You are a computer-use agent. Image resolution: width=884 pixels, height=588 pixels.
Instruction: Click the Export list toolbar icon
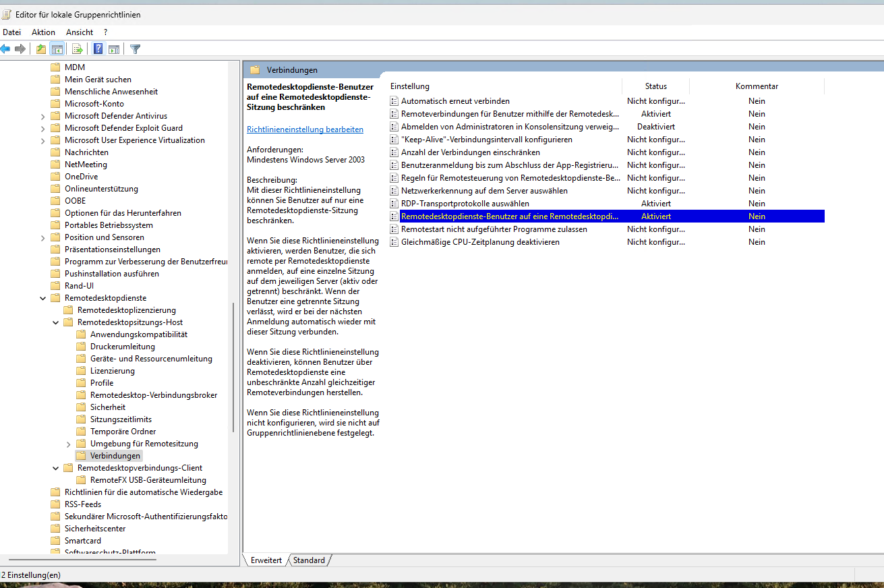pyautogui.click(x=78, y=49)
